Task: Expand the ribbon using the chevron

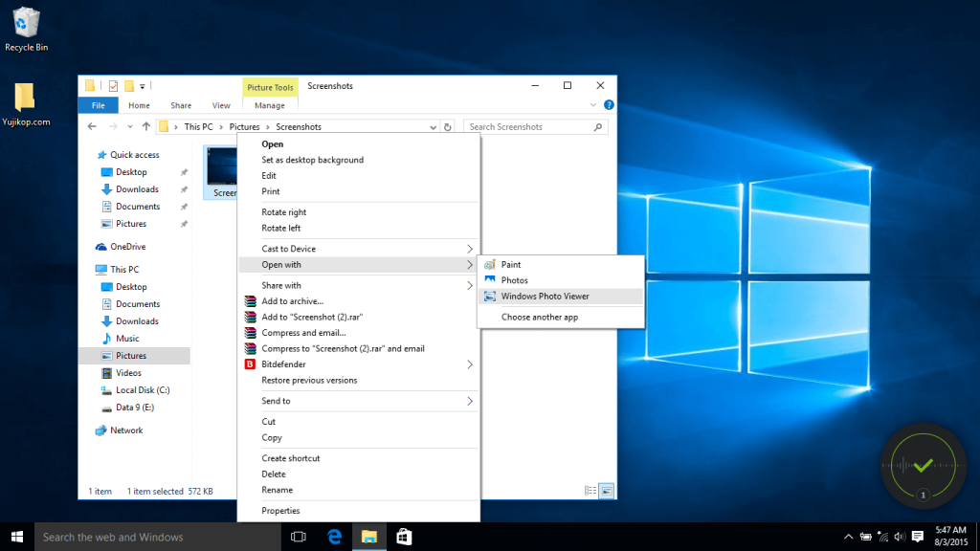Action: pos(593,105)
